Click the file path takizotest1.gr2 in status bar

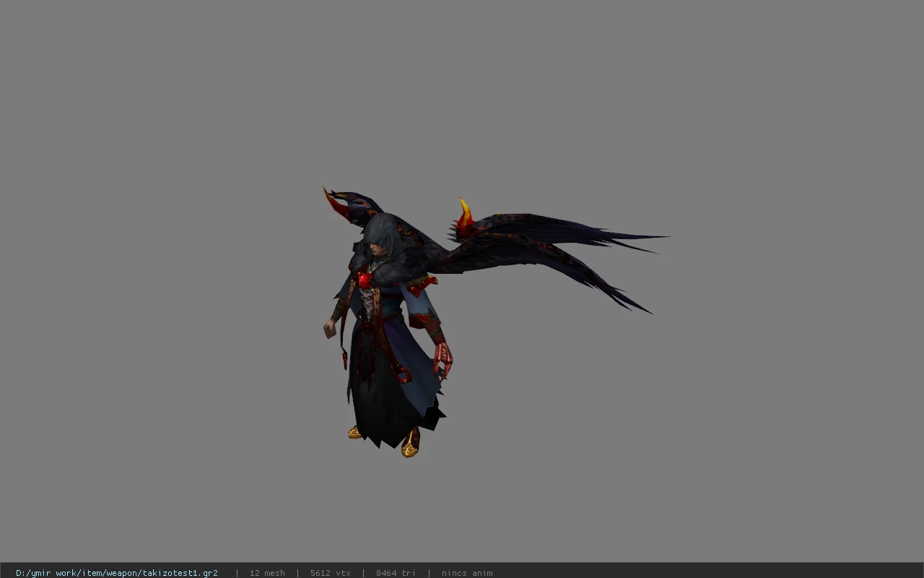tap(117, 573)
